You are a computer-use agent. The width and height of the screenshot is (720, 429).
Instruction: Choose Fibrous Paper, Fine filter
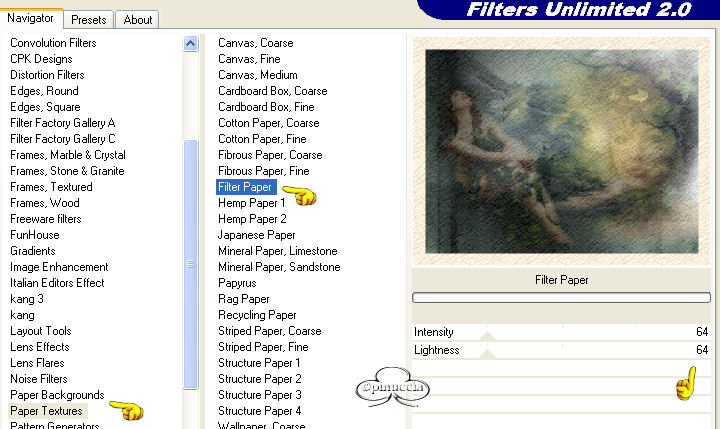coord(264,171)
